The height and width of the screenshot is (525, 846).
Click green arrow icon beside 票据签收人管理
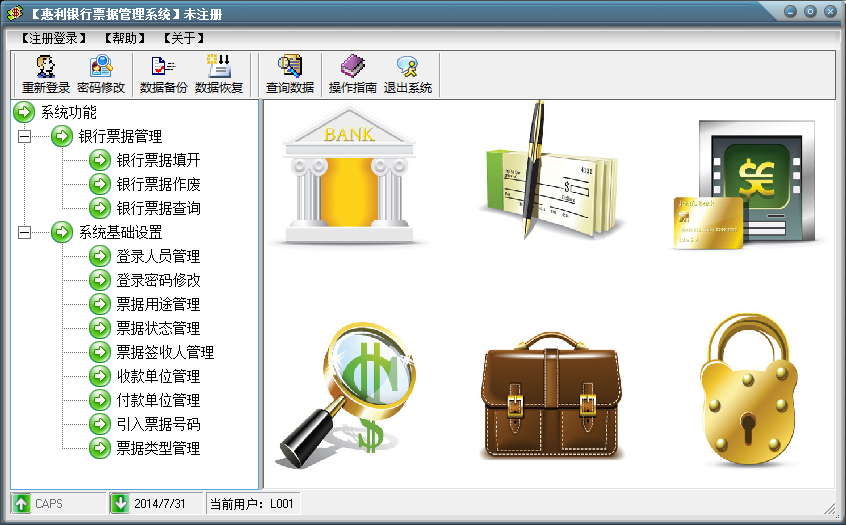(x=100, y=352)
